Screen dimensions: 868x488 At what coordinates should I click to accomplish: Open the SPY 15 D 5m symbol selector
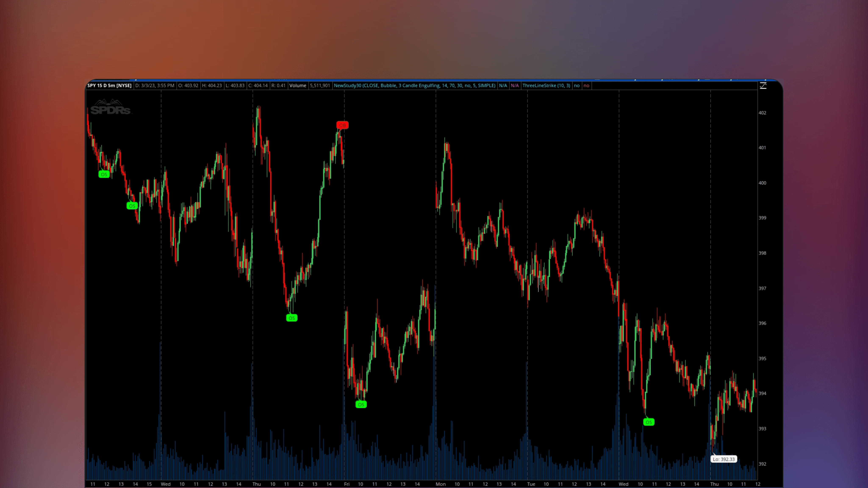coord(109,86)
